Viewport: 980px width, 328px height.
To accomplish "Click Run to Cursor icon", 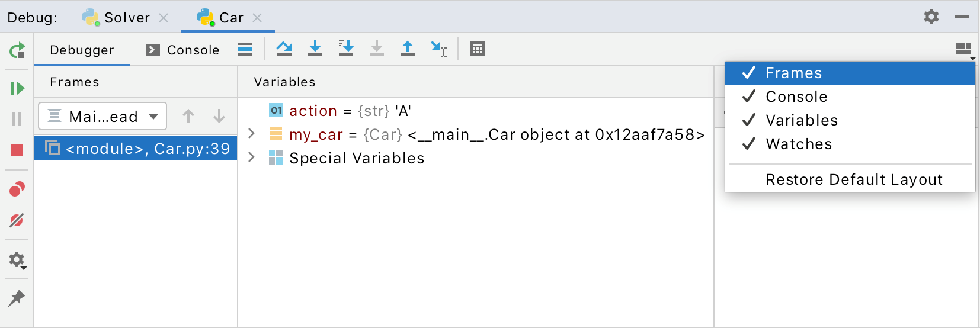I will (x=438, y=49).
